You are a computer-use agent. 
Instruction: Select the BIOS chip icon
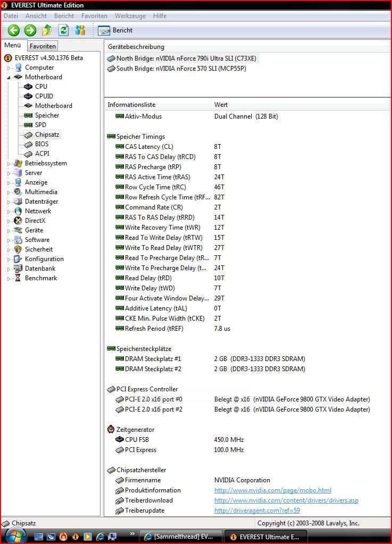(x=28, y=144)
